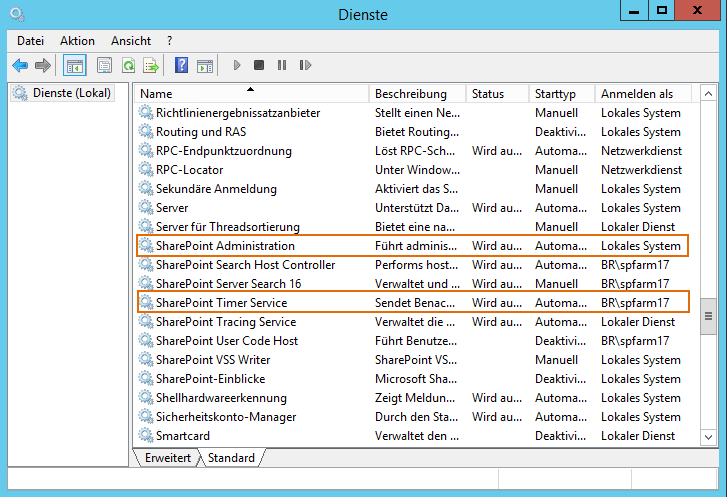Screen dimensions: 727x497
Task: Select the gear icon of SharePoint Administration
Action: coord(146,245)
